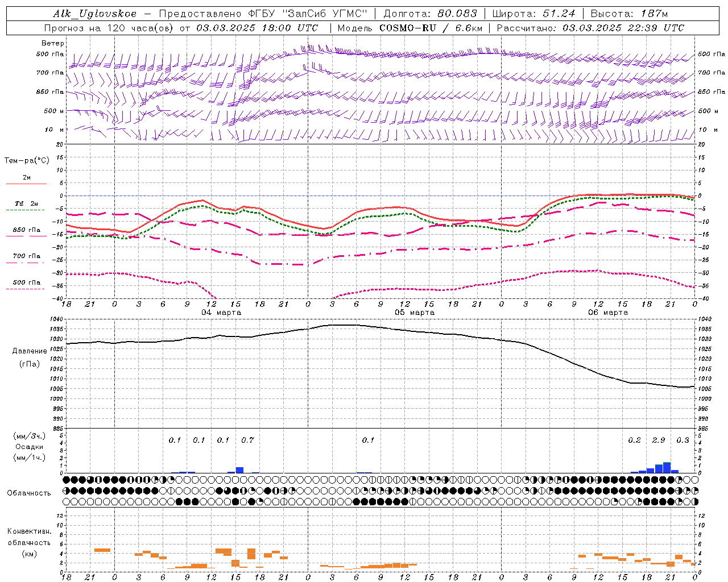Click the Высота: 187м field
Screen dimensions: 728x582
tap(629, 14)
